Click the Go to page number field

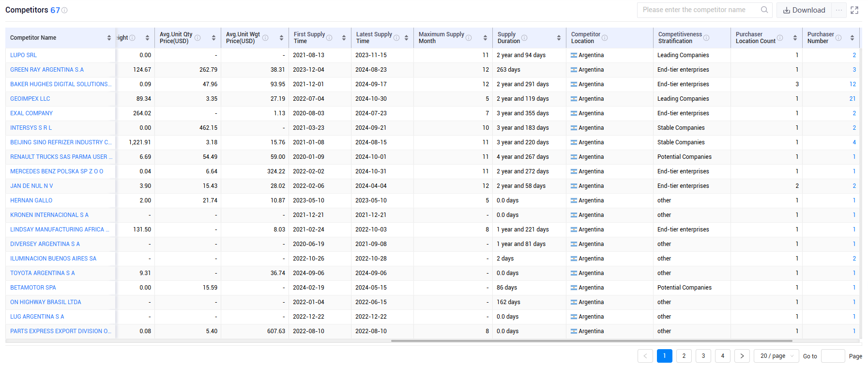point(833,356)
